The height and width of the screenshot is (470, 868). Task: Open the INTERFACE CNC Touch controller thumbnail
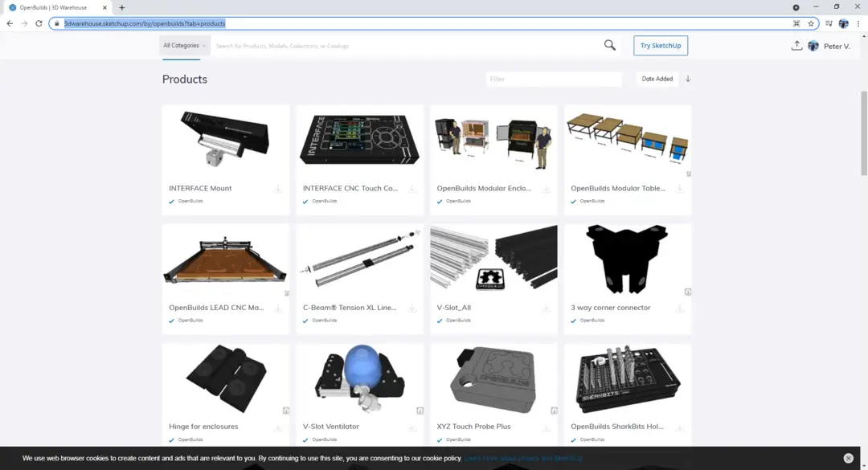[x=360, y=140]
